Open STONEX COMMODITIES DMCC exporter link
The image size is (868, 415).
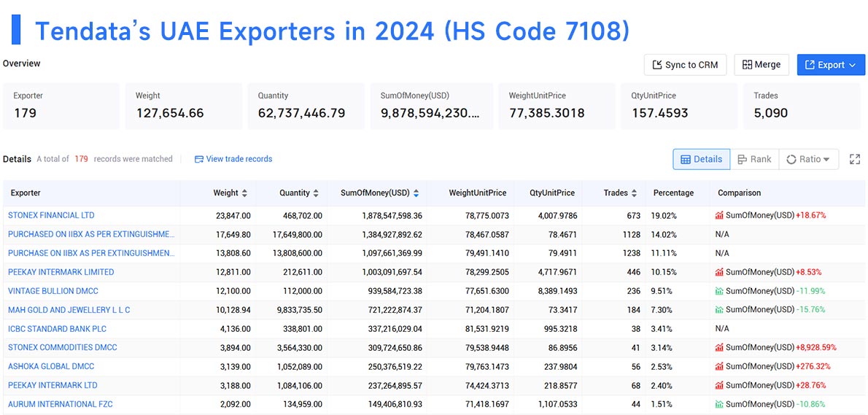[x=63, y=347]
